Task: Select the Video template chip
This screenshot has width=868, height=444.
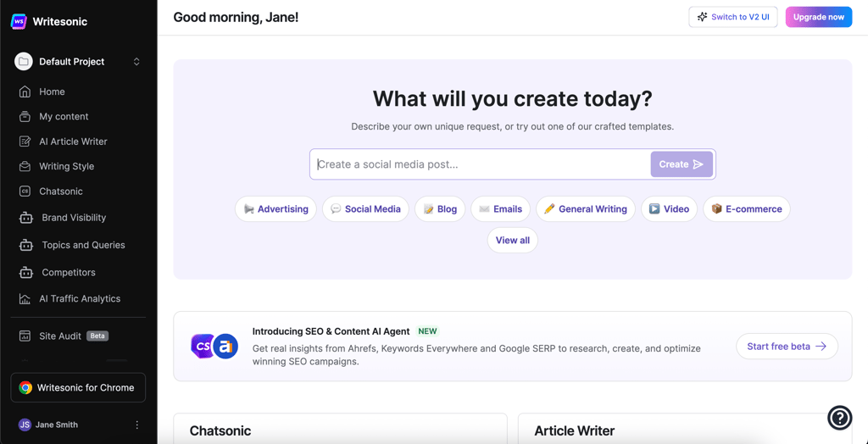Action: [670, 209]
